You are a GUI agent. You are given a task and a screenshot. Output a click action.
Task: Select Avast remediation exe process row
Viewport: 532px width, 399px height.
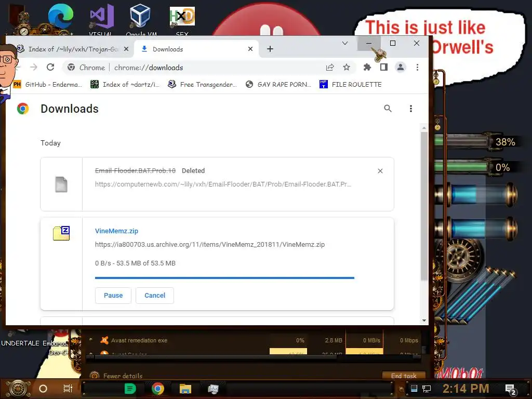[255, 340]
